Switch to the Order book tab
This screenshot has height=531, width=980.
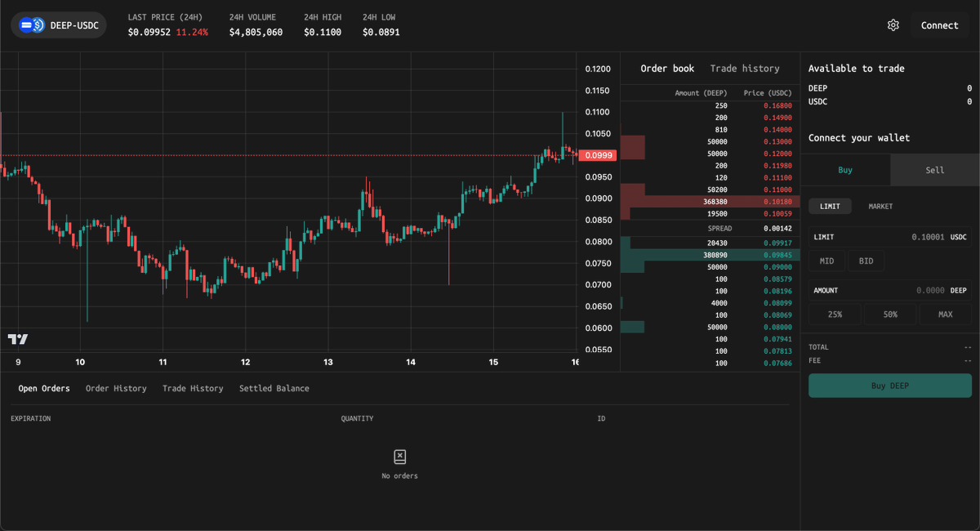click(667, 69)
